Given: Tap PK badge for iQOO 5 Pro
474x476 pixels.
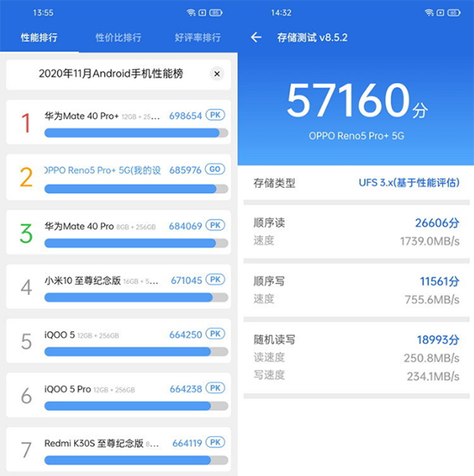Looking at the screenshot, I should click(x=215, y=388).
